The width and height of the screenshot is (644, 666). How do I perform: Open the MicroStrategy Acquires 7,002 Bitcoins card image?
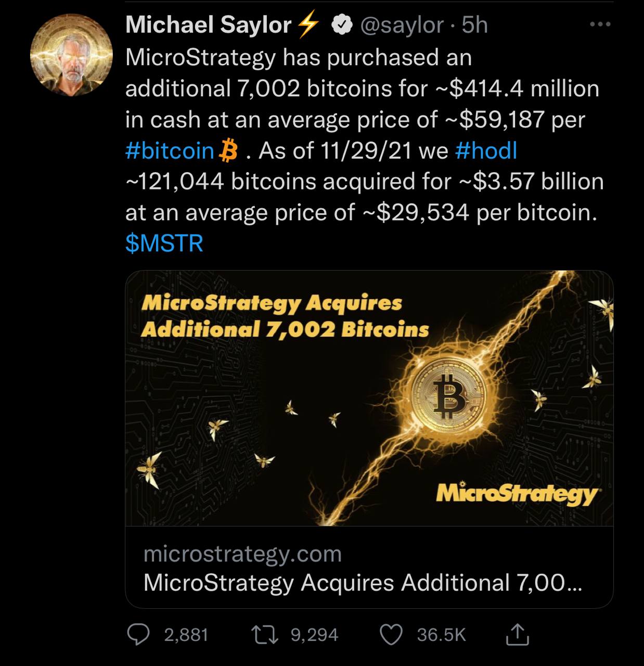[x=369, y=398]
